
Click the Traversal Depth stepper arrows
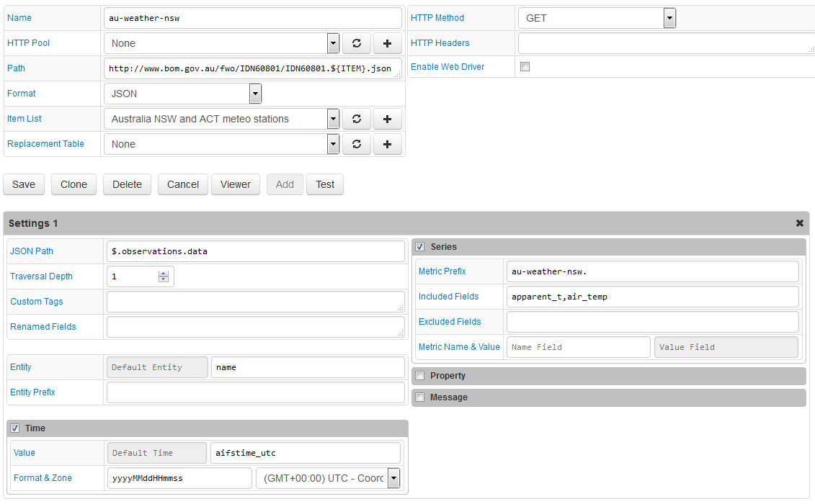[x=163, y=276]
